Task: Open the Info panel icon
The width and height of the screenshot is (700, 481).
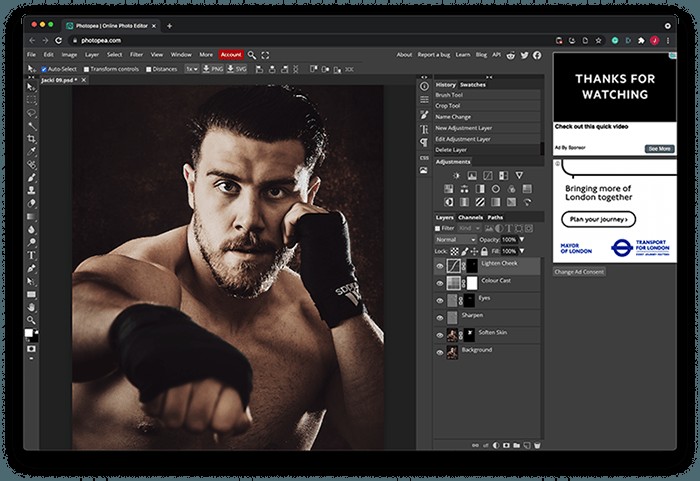Action: (424, 86)
